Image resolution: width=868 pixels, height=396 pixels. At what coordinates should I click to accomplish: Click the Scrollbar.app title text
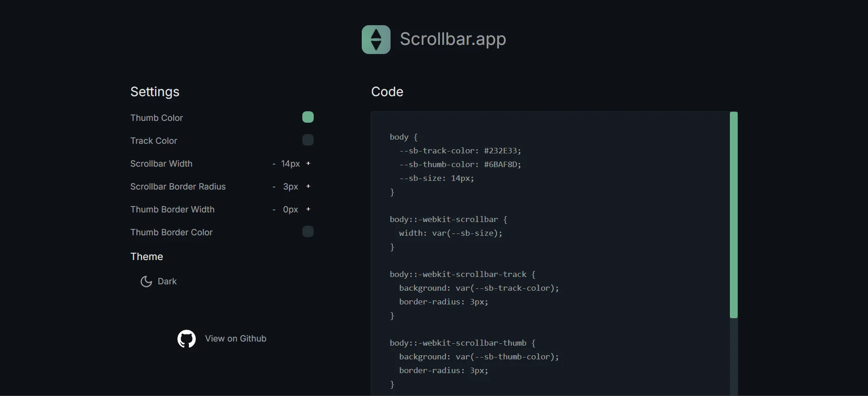pos(453,39)
